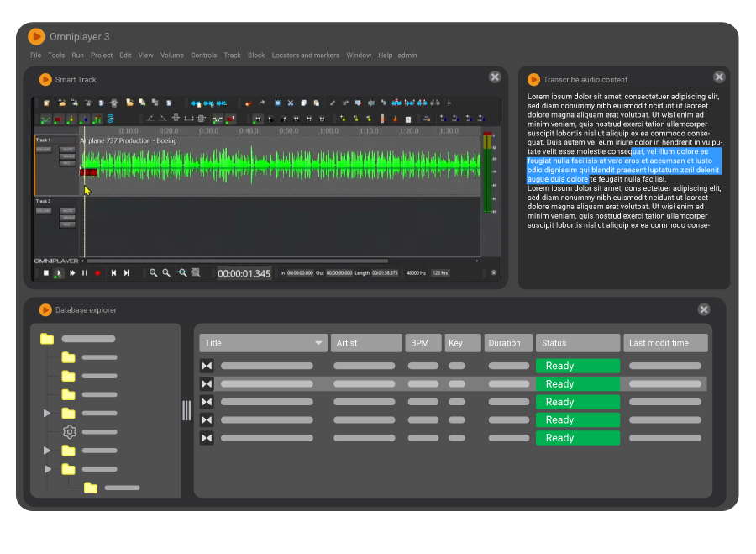The image size is (756, 554).
Task: Open the Controls menu
Action: click(203, 55)
